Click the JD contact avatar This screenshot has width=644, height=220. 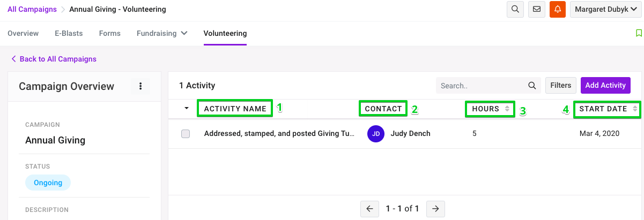[376, 133]
